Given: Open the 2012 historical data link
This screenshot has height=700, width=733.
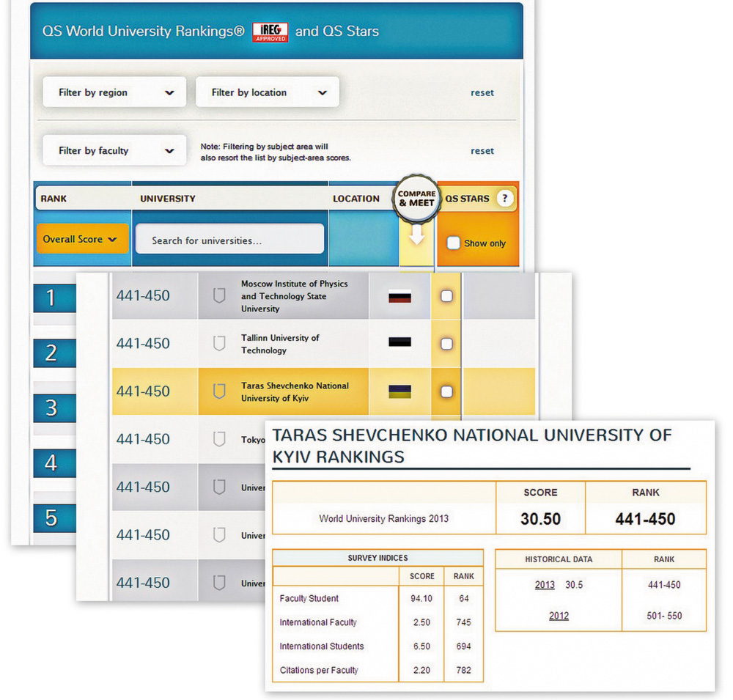Looking at the screenshot, I should (x=559, y=616).
